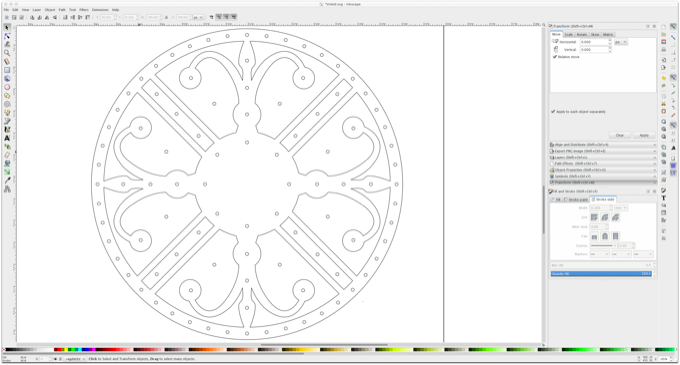Image resolution: width=680 pixels, height=365 pixels.
Task: Open the mid Markers dropdown
Action: tap(621, 254)
